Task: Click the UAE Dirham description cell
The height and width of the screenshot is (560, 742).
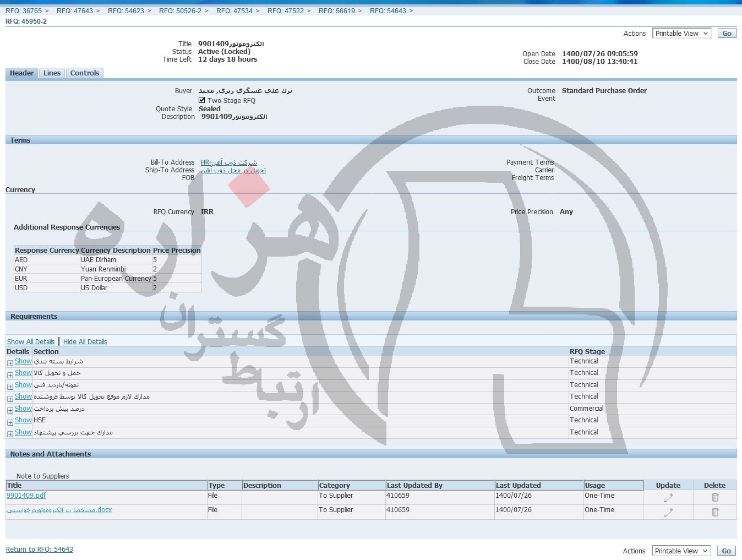Action: click(x=116, y=260)
